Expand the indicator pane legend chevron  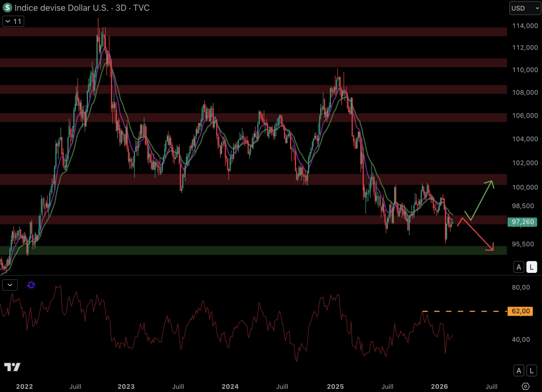click(x=10, y=285)
